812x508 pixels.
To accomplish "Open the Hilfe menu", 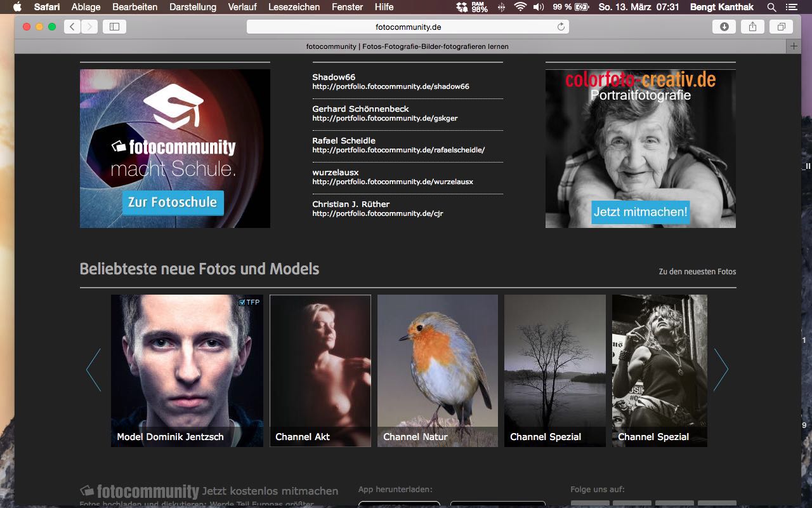I will click(384, 7).
